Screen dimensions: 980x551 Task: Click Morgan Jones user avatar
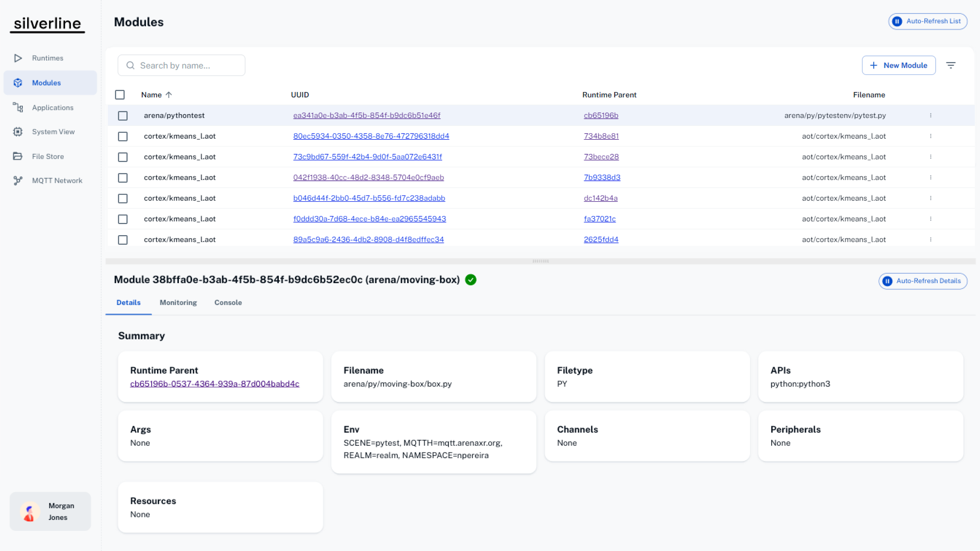[x=30, y=511]
